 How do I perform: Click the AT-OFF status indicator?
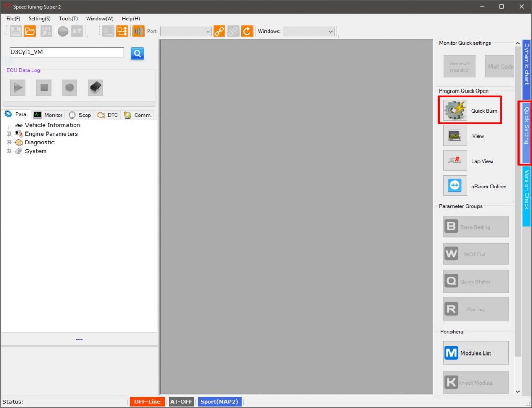click(x=181, y=402)
